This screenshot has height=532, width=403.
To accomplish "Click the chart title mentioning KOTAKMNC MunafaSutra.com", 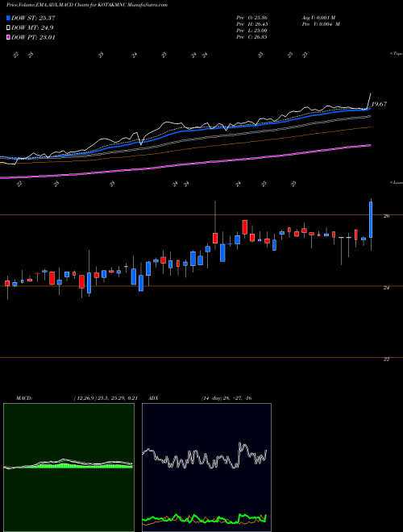I will pos(87,6).
